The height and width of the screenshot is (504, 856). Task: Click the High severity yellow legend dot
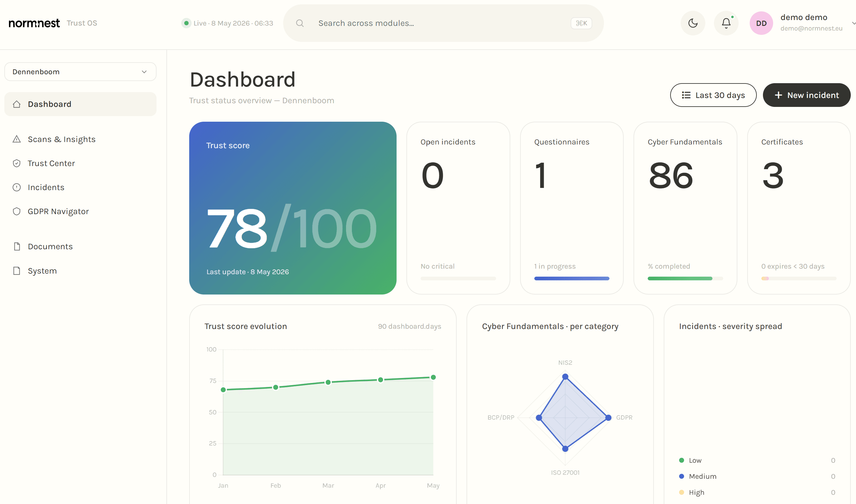click(681, 492)
